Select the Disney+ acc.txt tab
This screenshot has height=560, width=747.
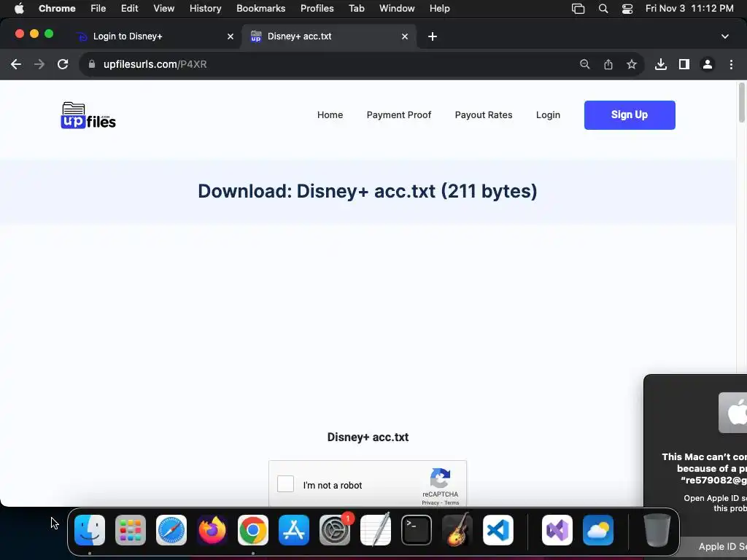pyautogui.click(x=329, y=36)
